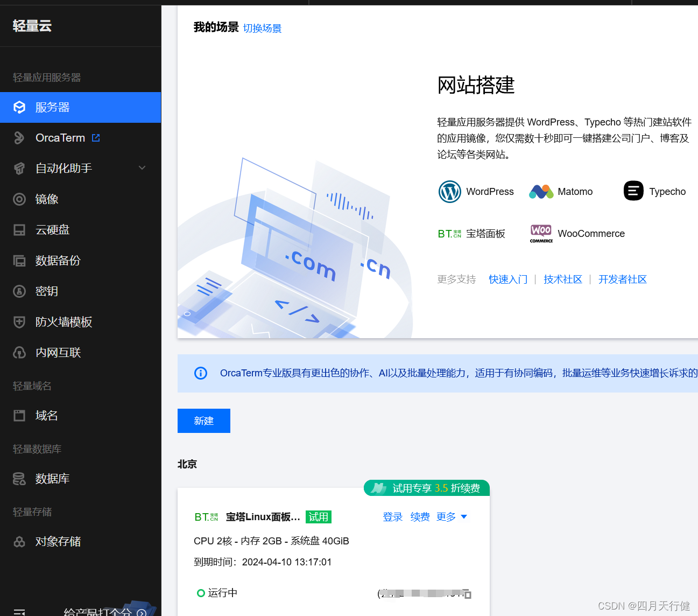Click the copy icon beside the IP address
698x616 pixels.
coord(468,594)
